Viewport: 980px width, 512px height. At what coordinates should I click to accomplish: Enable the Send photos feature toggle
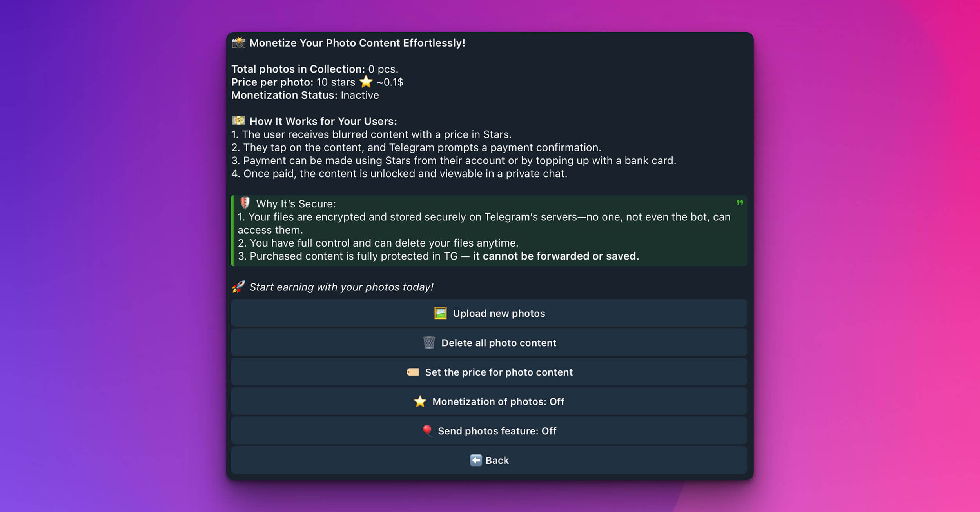pos(489,431)
